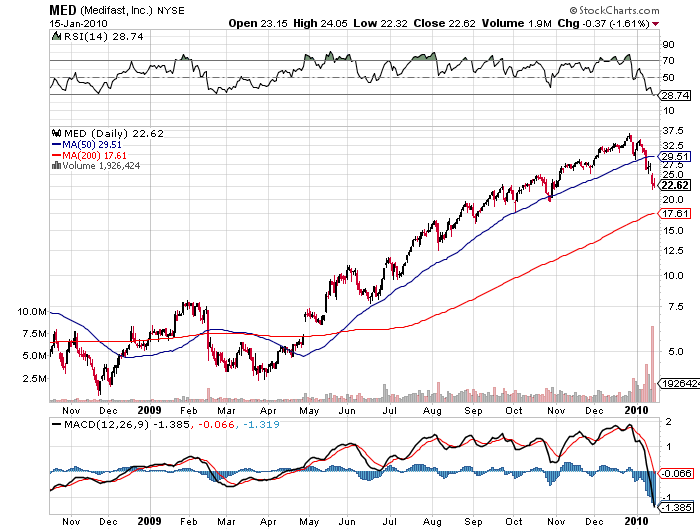
Task: Click the red MA(200) legend line
Action: pyautogui.click(x=57, y=155)
